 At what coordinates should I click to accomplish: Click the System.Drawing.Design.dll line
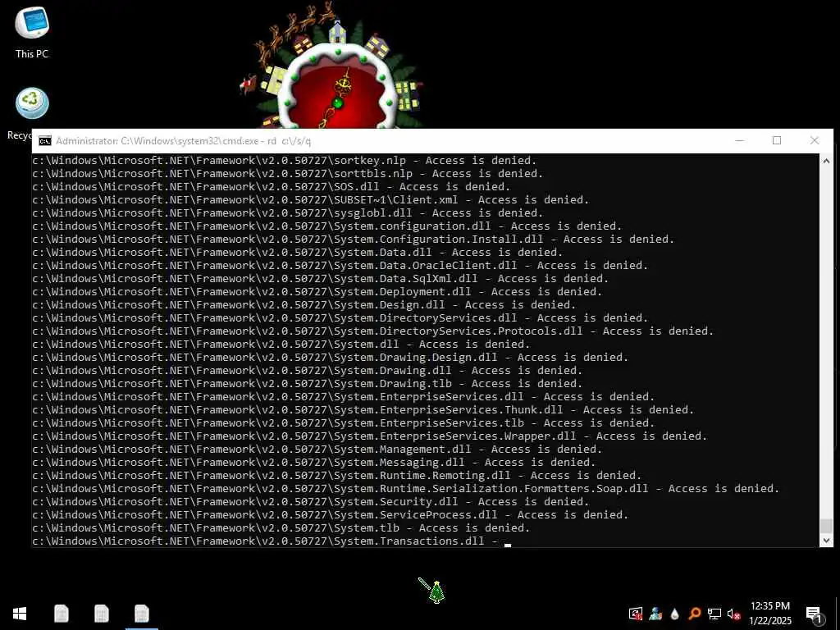330,358
